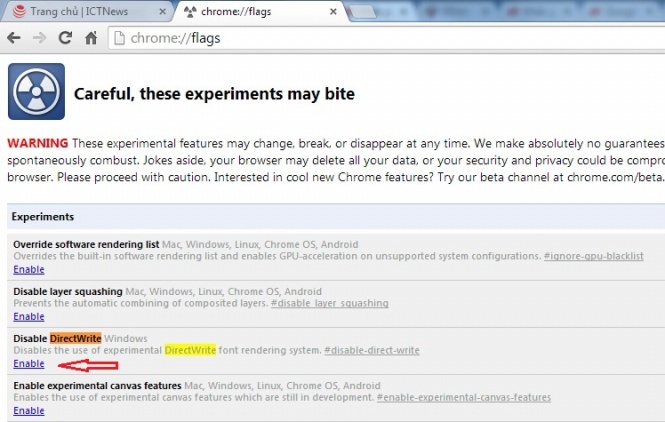This screenshot has width=665, height=422.
Task: Select the chrome://flags tab
Action: (x=238, y=11)
